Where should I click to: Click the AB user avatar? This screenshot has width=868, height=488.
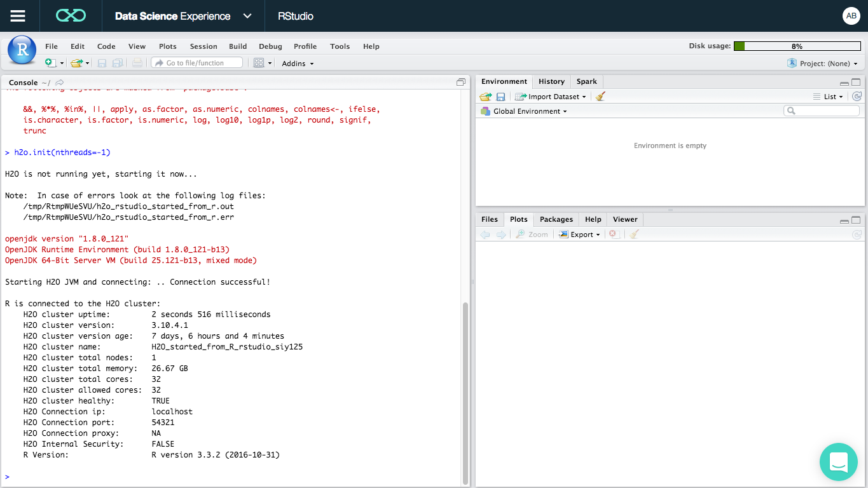(x=851, y=16)
